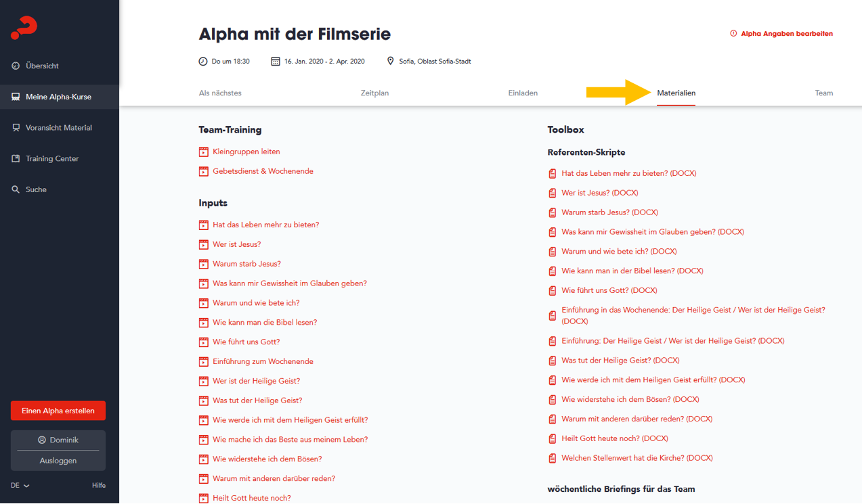This screenshot has height=504, width=862.
Task: Switch to the Als nächstes tab
Action: click(x=220, y=93)
